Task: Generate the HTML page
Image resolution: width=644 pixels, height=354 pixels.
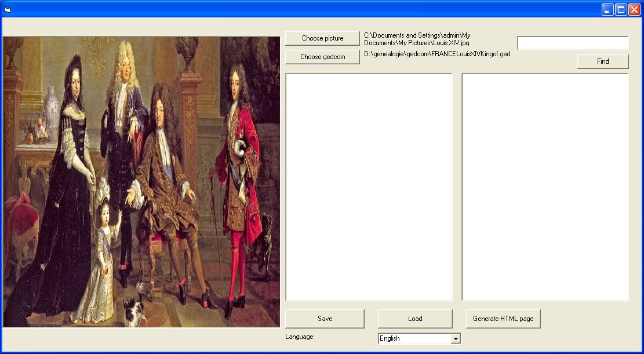Action: [x=503, y=319]
